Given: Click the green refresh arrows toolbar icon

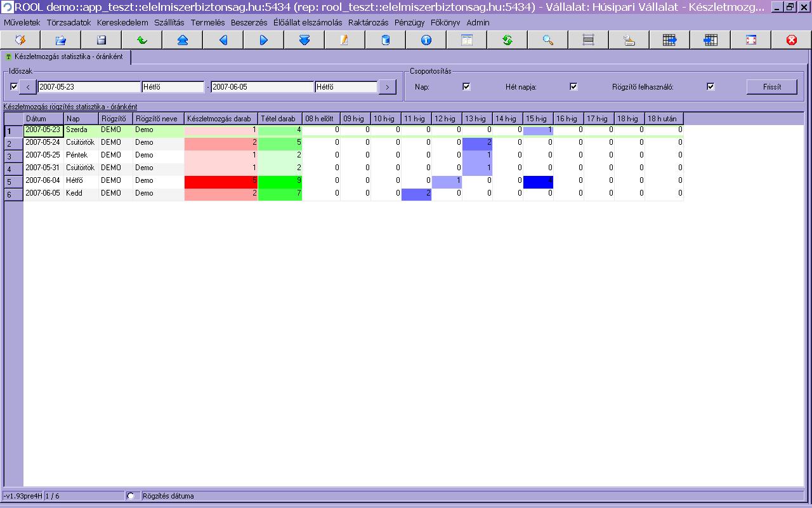Looking at the screenshot, I should coord(507,40).
